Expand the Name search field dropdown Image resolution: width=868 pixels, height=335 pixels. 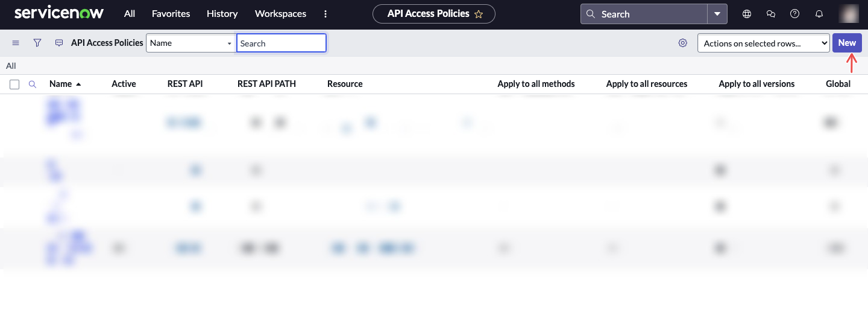(190, 43)
